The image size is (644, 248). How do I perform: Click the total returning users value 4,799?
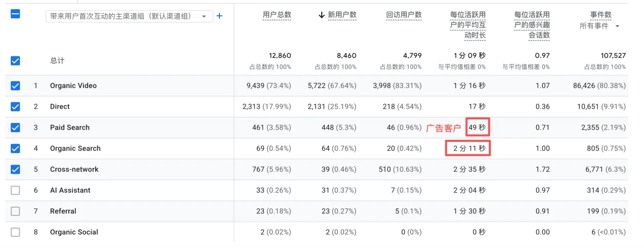[x=412, y=55]
